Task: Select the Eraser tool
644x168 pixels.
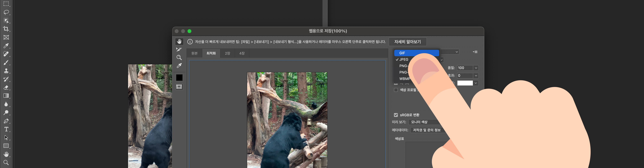Action: click(6, 87)
